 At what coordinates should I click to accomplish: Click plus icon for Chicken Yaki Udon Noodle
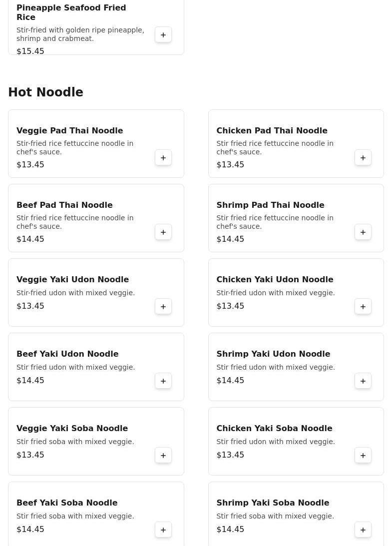(363, 307)
